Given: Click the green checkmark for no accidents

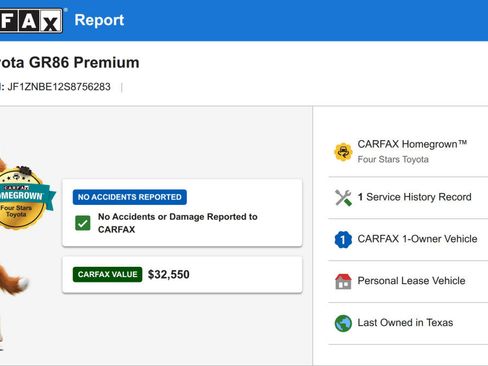Looking at the screenshot, I should [82, 223].
